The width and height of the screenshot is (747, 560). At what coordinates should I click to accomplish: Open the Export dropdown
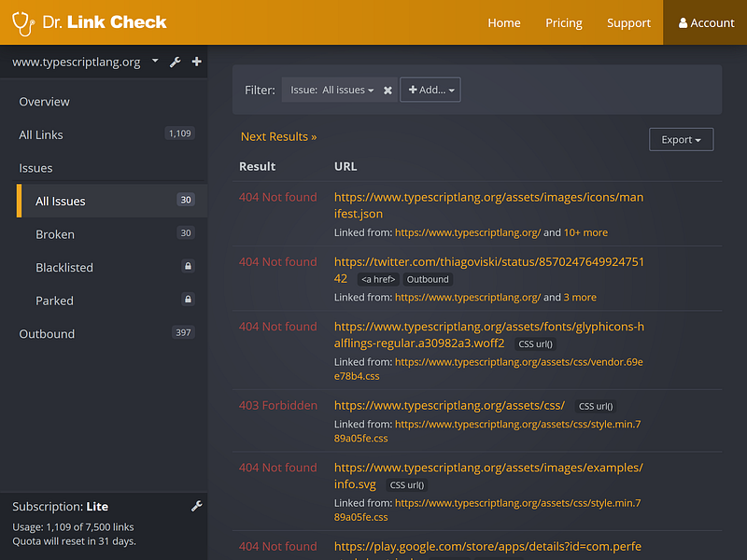pyautogui.click(x=682, y=139)
